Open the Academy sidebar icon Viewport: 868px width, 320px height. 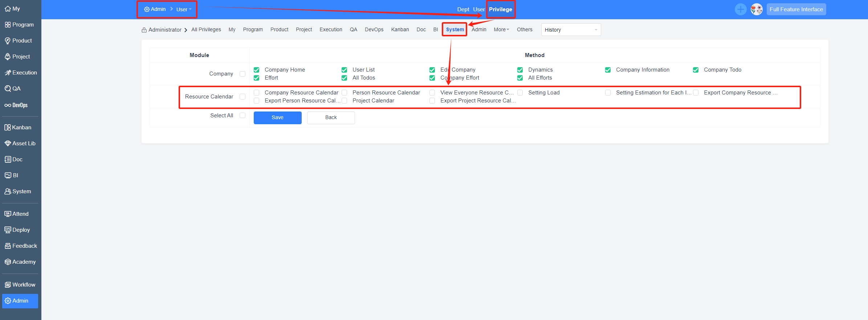8,262
